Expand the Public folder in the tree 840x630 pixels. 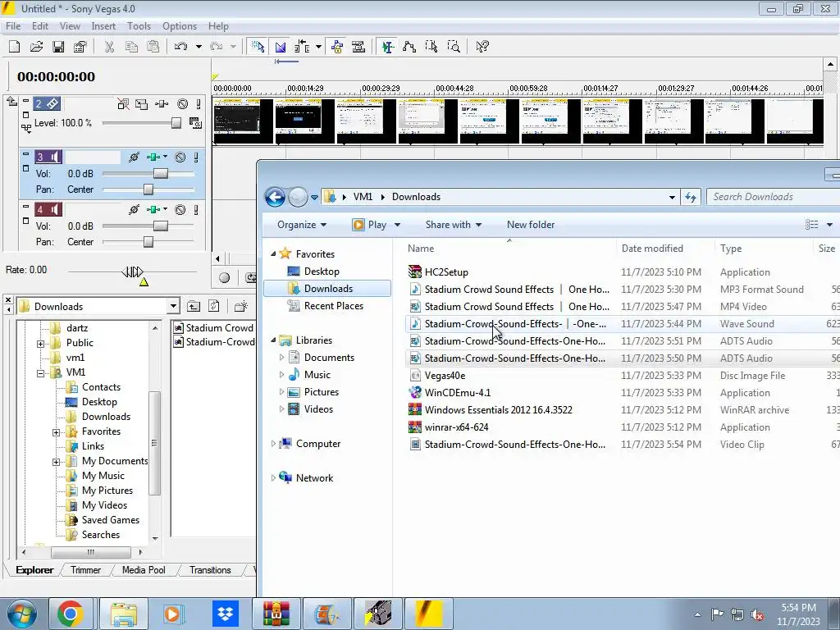(x=41, y=344)
